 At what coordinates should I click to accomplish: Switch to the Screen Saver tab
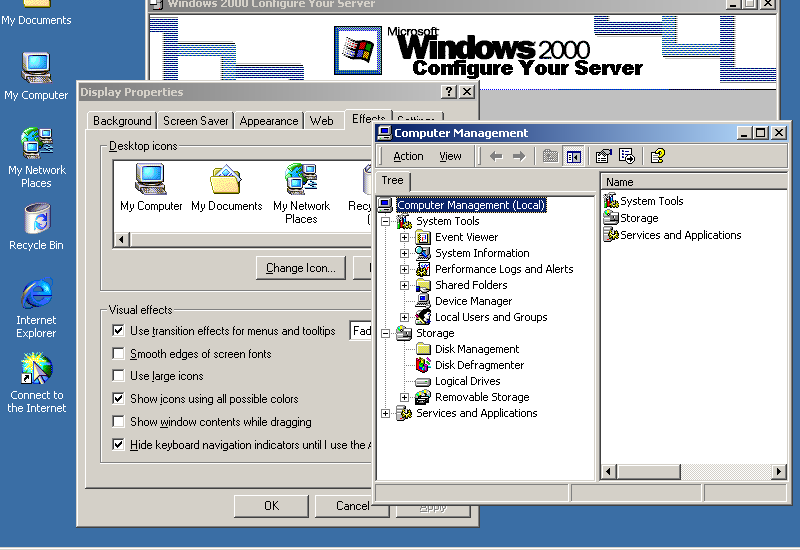pos(196,121)
